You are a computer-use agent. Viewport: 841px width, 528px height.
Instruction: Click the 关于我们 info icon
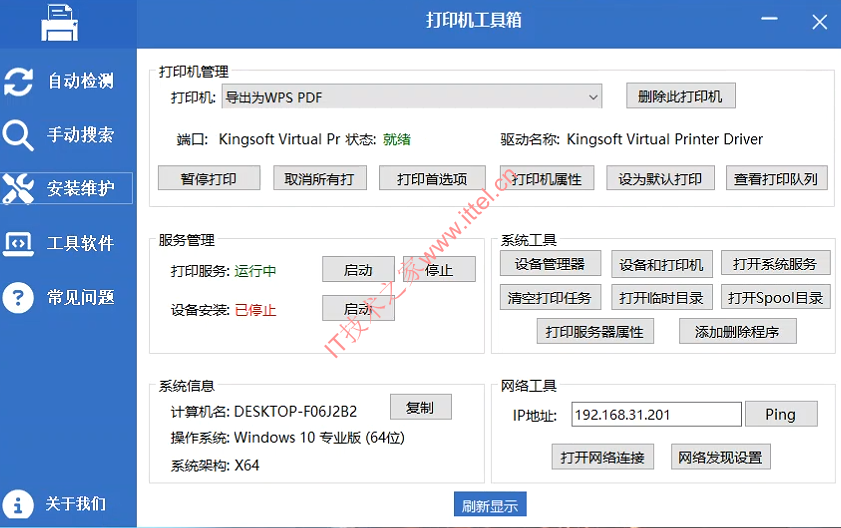[x=19, y=503]
